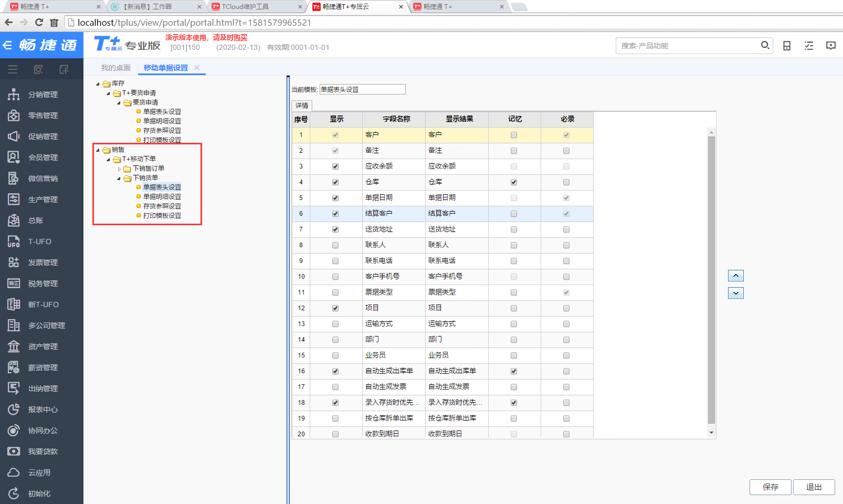This screenshot has width=843, height=504.
Task: Open the T-UFO report icon
Action: [14, 241]
